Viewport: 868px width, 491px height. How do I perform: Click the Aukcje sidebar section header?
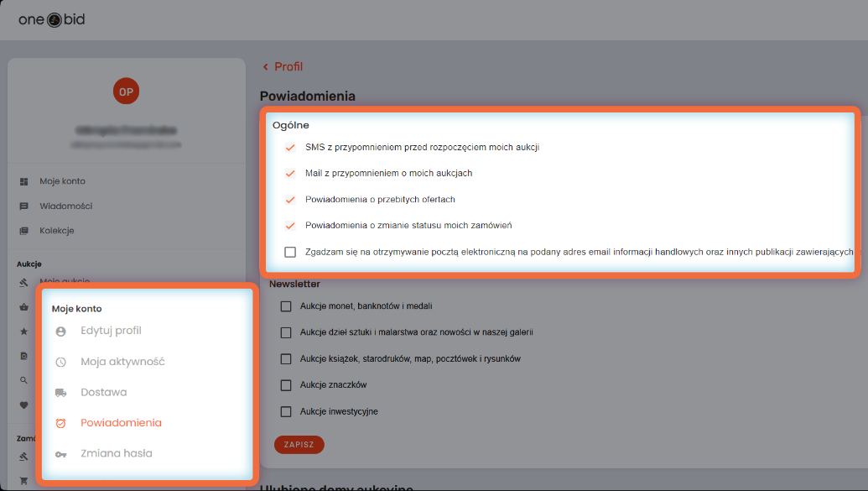pyautogui.click(x=29, y=264)
